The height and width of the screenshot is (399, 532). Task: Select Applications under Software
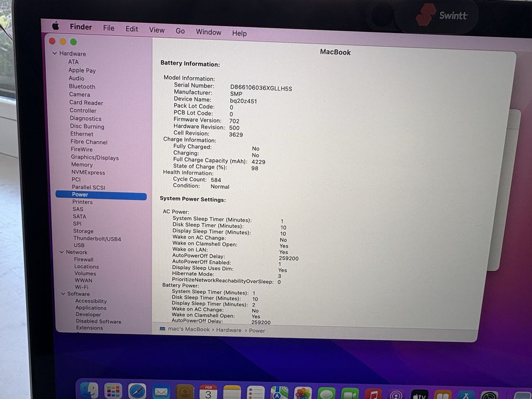(91, 308)
